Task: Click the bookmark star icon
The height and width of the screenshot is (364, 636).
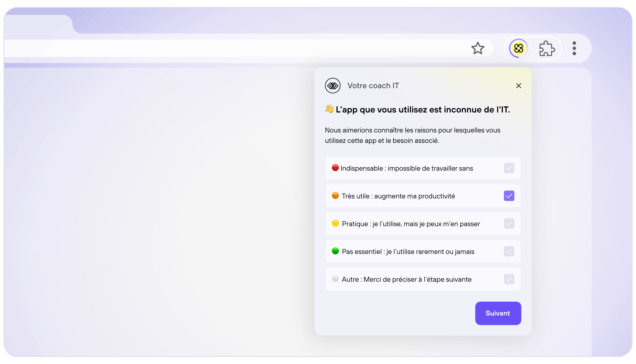Action: click(478, 48)
